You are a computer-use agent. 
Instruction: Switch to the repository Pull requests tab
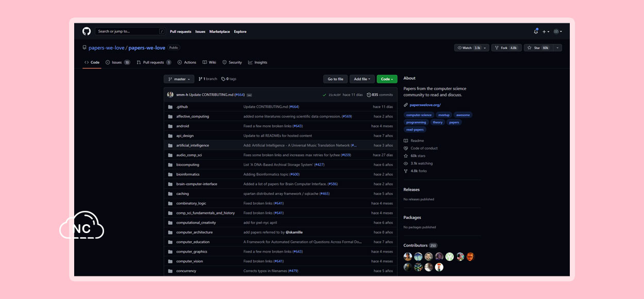pyautogui.click(x=154, y=62)
